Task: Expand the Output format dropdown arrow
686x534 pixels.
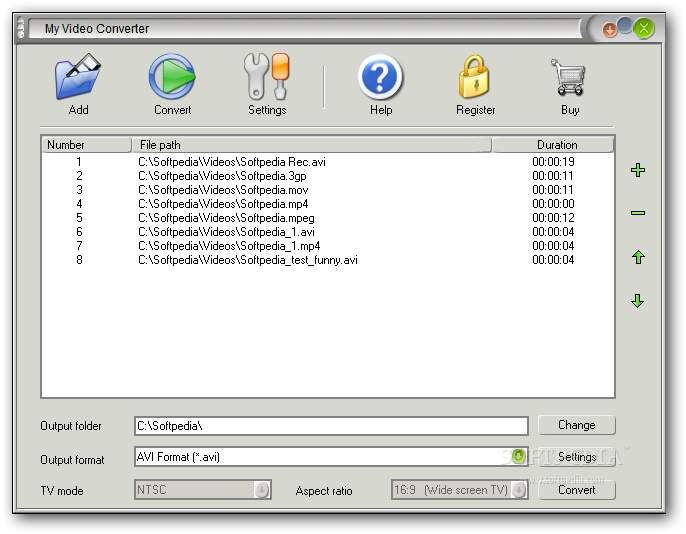Action: (518, 457)
